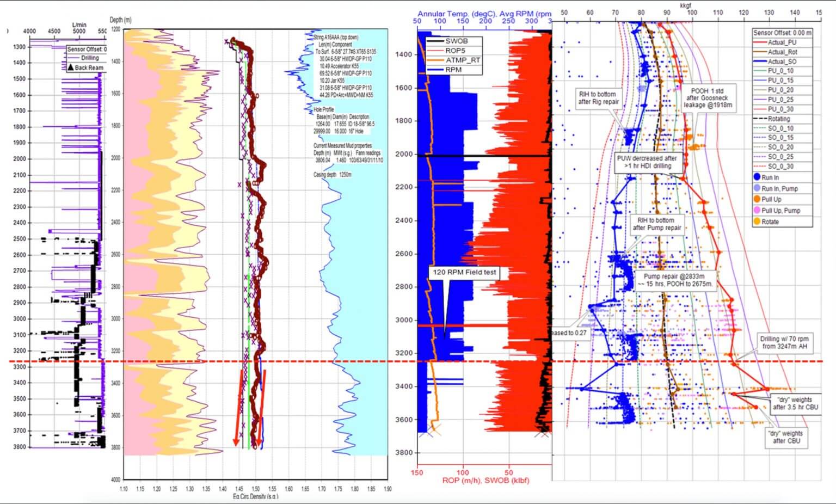Click 'RIH to bottom after Rig repair' callout

[x=599, y=98]
